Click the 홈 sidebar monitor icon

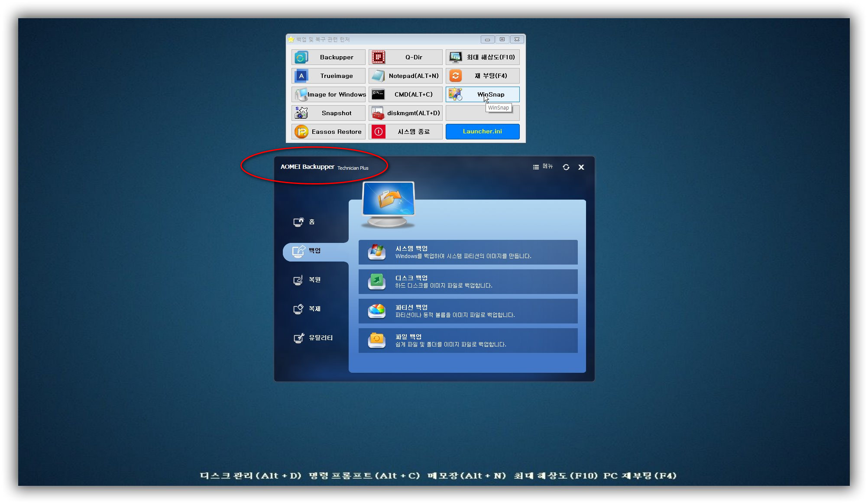298,222
